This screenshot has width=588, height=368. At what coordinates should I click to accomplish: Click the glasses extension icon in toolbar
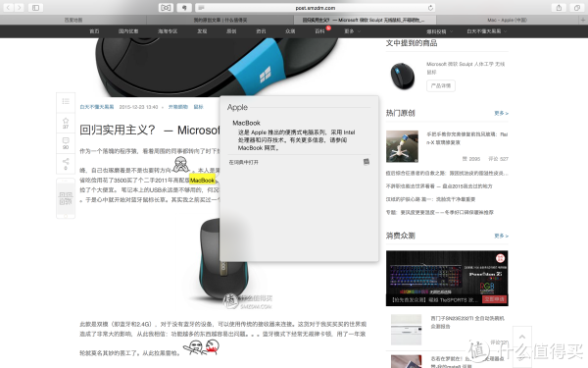(x=166, y=8)
